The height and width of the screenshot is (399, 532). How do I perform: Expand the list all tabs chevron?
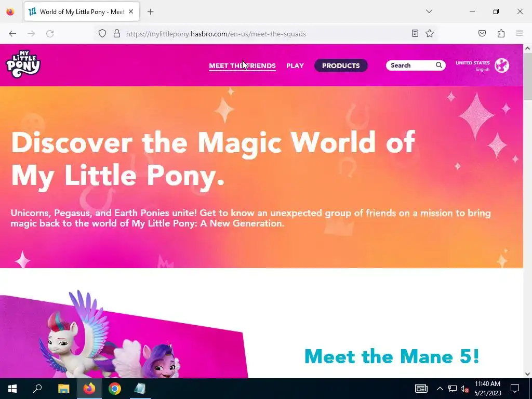click(429, 11)
